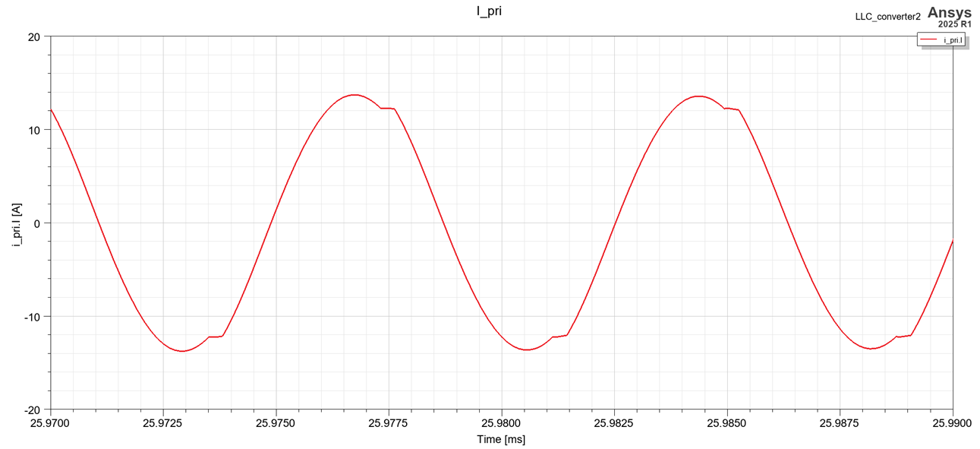Click the 25.9775 time tick label
The height and width of the screenshot is (449, 980).
click(389, 422)
